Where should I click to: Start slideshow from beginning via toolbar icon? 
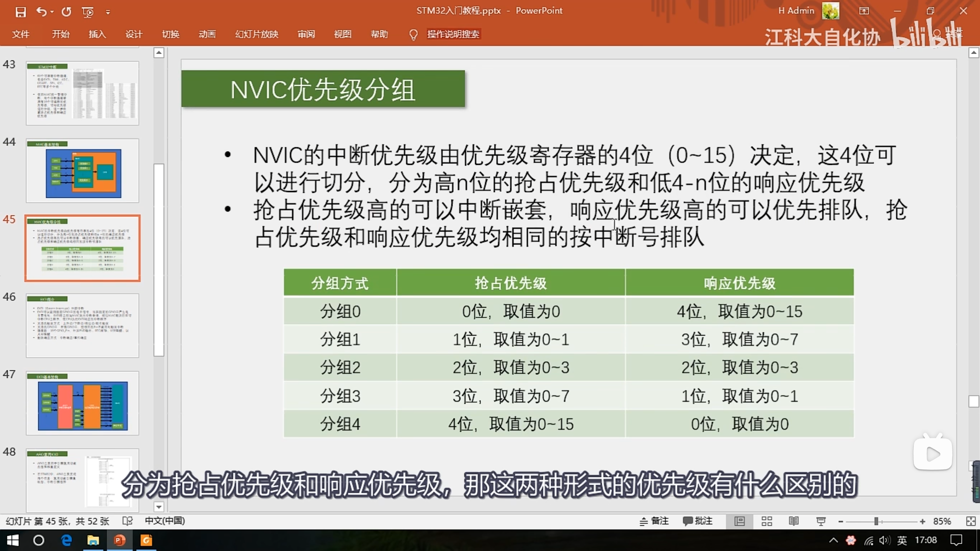point(88,12)
